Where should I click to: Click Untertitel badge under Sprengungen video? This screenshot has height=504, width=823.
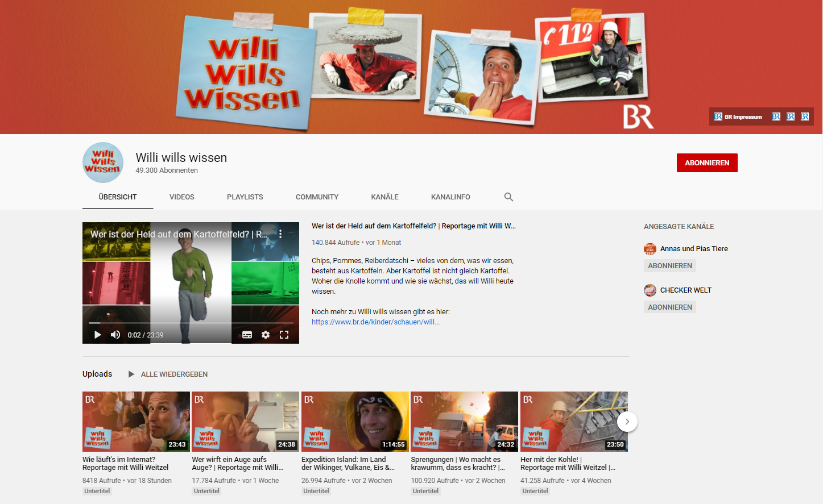425,491
